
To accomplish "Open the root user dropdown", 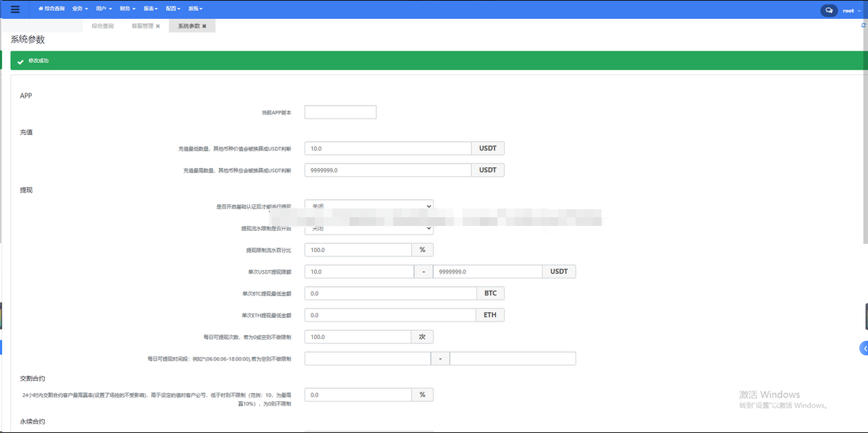I will 850,11.
